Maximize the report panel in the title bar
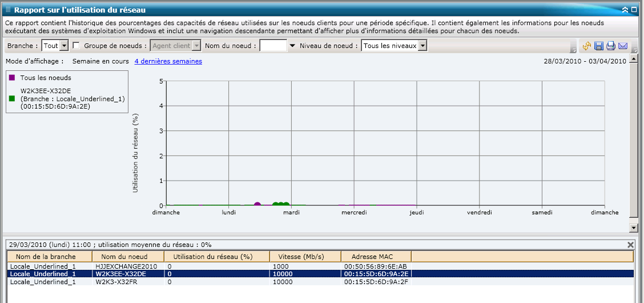The image size is (644, 303). [x=634, y=10]
